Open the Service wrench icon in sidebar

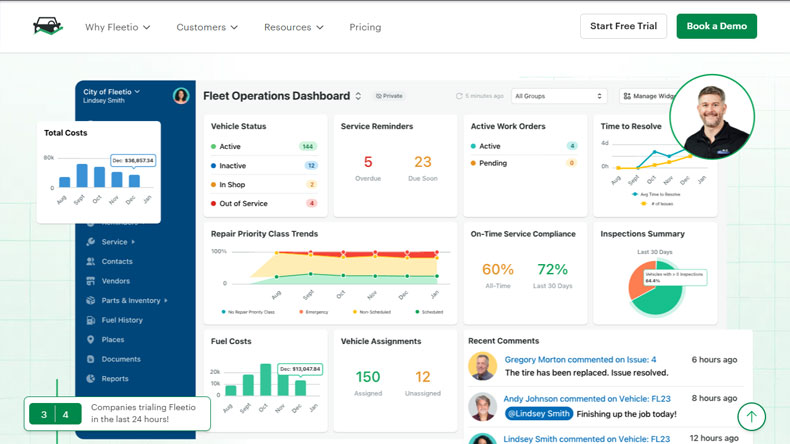[91, 242]
